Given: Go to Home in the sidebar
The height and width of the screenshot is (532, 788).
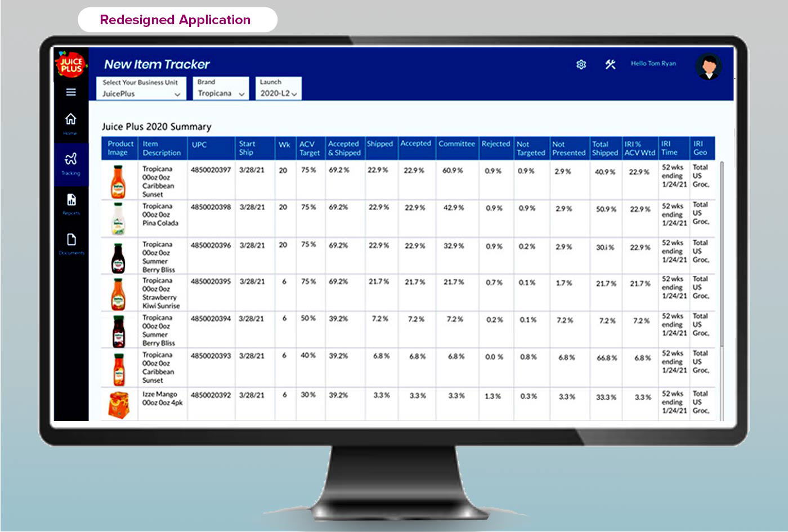Looking at the screenshot, I should pyautogui.click(x=70, y=124).
